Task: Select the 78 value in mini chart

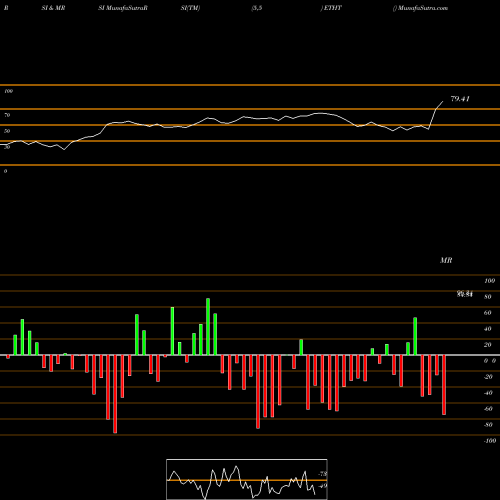Action: pos(323,474)
